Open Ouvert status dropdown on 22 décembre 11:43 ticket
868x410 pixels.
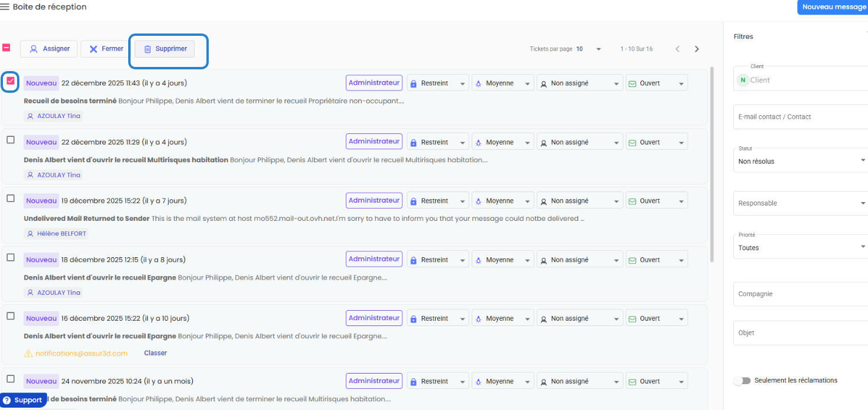tap(656, 83)
